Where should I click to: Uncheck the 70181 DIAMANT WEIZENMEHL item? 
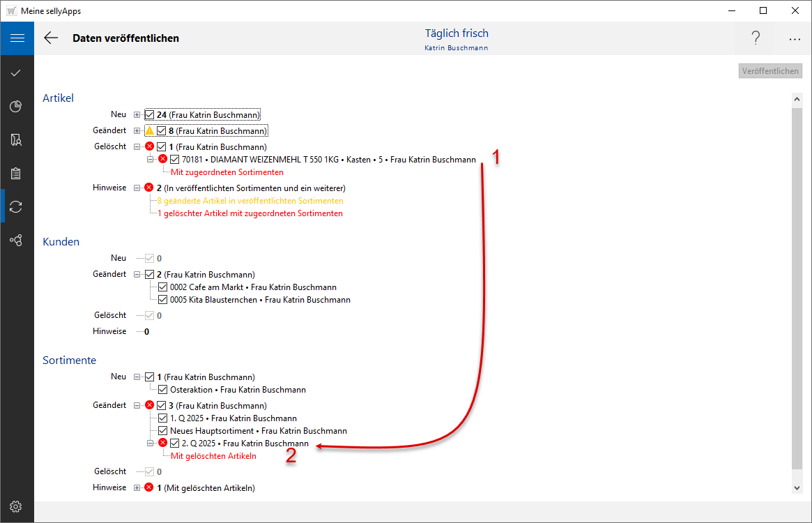tap(174, 159)
